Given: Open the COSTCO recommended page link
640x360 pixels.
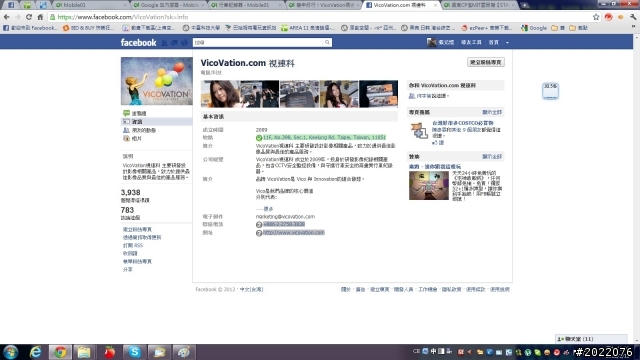Looking at the screenshot, I should pyautogui.click(x=463, y=123).
